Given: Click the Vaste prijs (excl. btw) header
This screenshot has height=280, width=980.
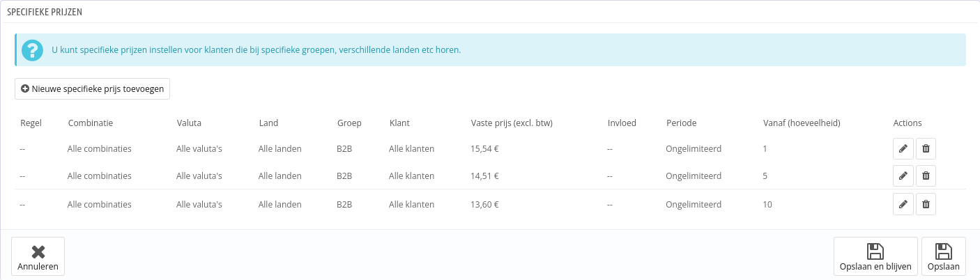Looking at the screenshot, I should coord(512,123).
